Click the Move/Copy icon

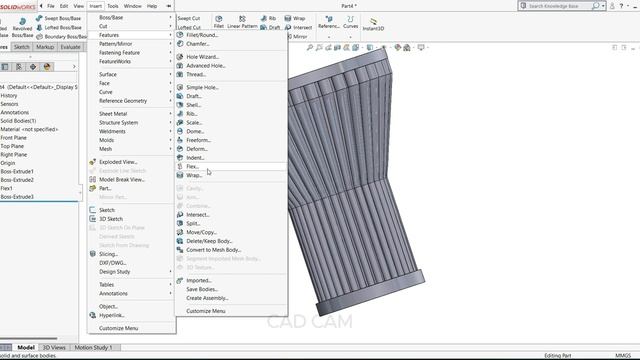pyautogui.click(x=180, y=232)
